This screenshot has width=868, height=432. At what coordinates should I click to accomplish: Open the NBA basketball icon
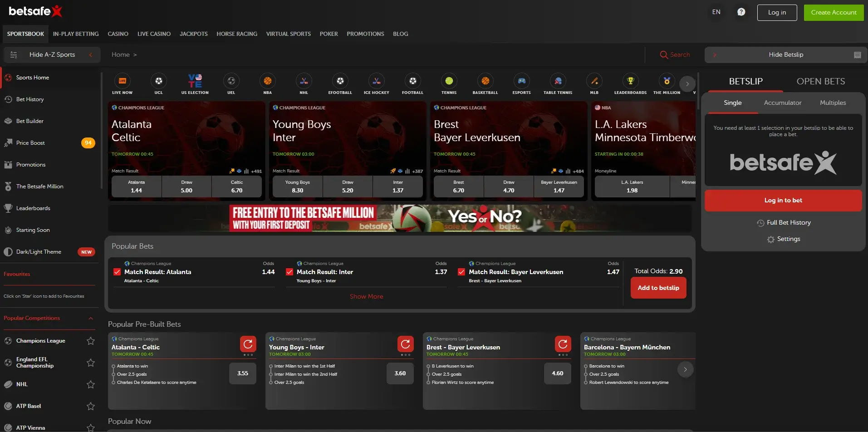(x=267, y=82)
